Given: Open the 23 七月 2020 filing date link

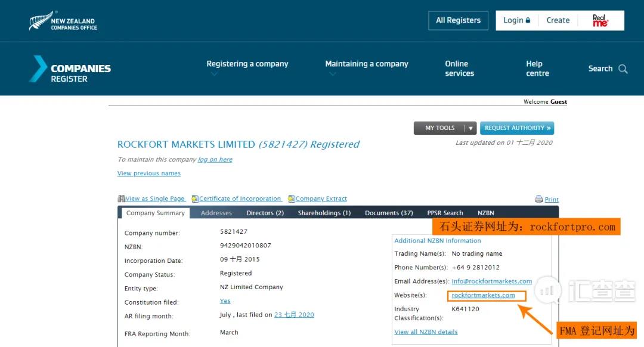Looking at the screenshot, I should [x=294, y=315].
